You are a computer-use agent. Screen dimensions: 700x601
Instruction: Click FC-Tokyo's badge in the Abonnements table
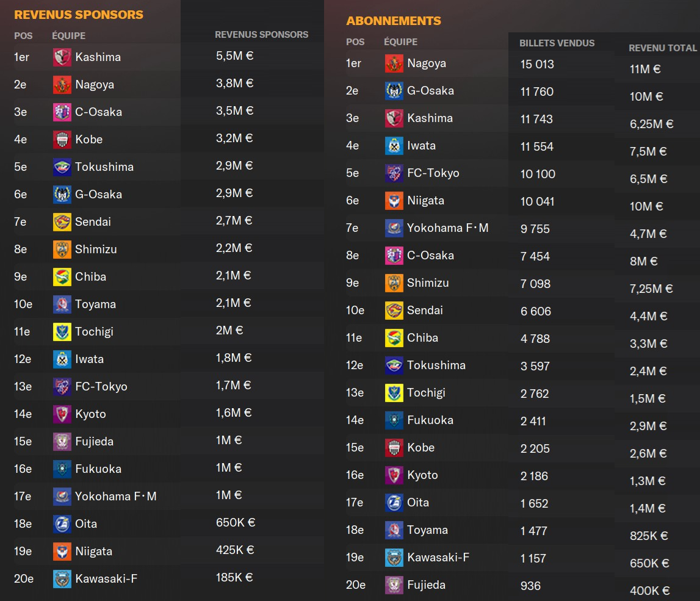tap(394, 173)
